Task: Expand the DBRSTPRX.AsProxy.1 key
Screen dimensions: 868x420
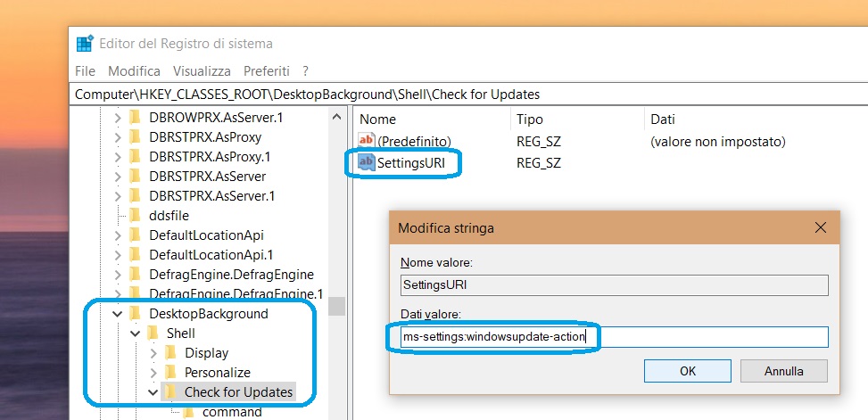Action: (x=118, y=157)
